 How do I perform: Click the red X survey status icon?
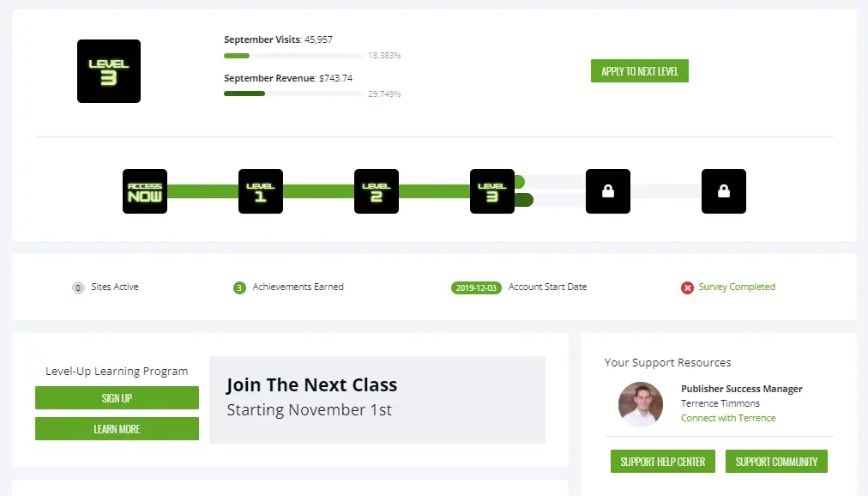point(687,287)
